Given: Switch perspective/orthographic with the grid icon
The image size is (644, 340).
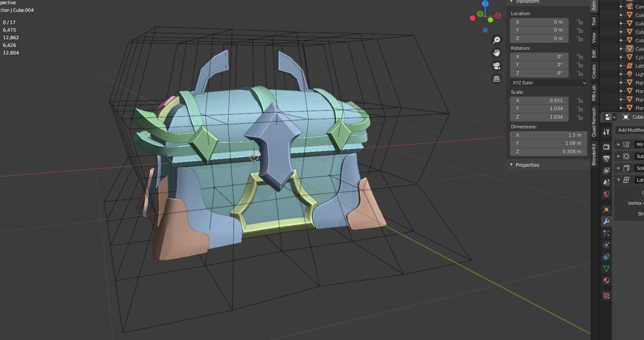Looking at the screenshot, I should [x=497, y=79].
